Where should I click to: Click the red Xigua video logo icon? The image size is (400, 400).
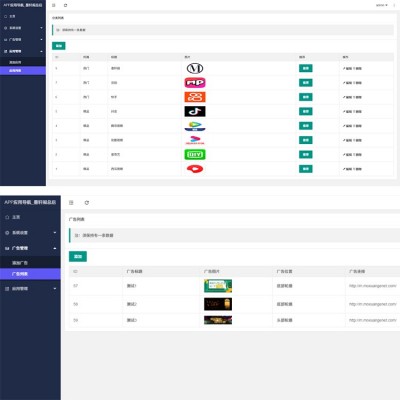pos(195,169)
